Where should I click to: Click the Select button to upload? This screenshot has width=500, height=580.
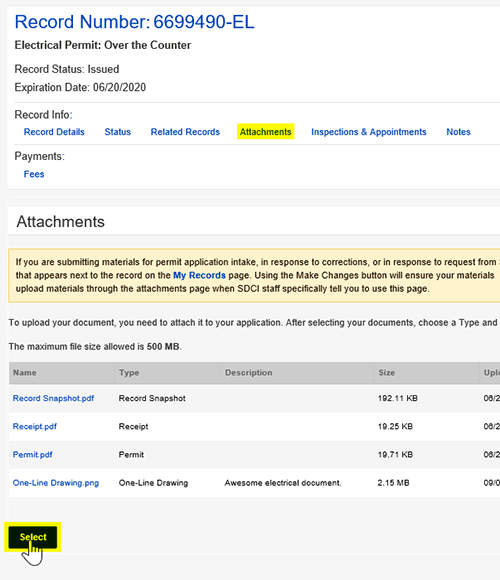click(33, 537)
